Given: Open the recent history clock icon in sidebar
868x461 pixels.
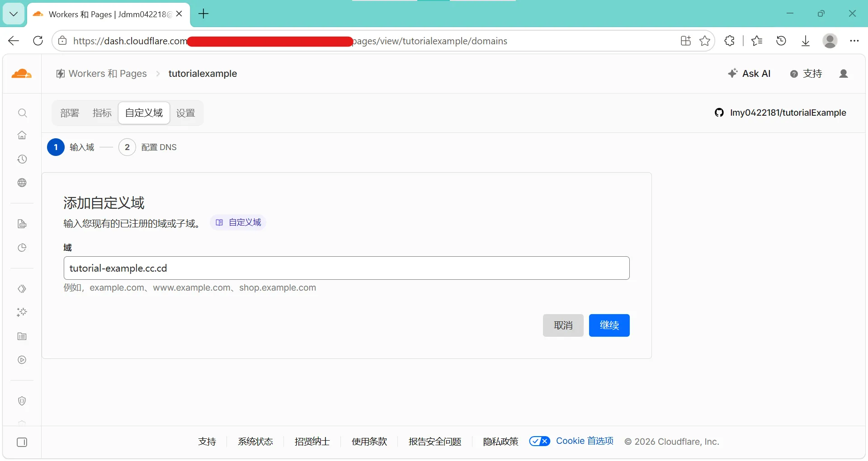Looking at the screenshot, I should pos(22,159).
